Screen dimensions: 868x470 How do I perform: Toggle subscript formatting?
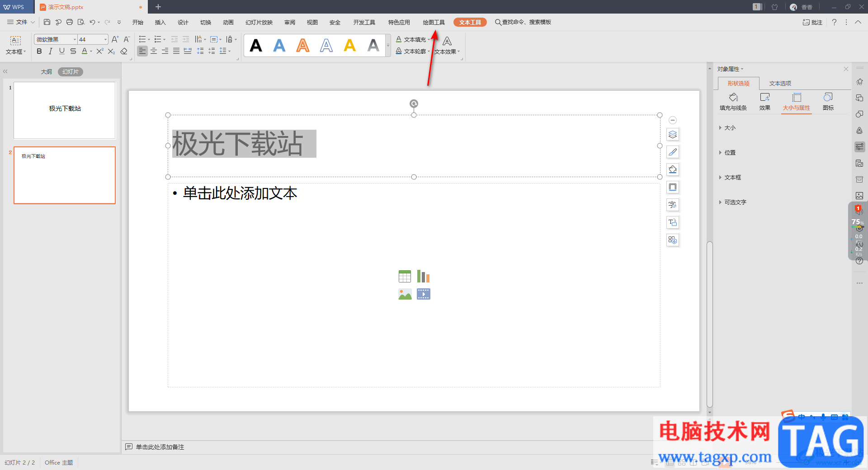pos(111,51)
